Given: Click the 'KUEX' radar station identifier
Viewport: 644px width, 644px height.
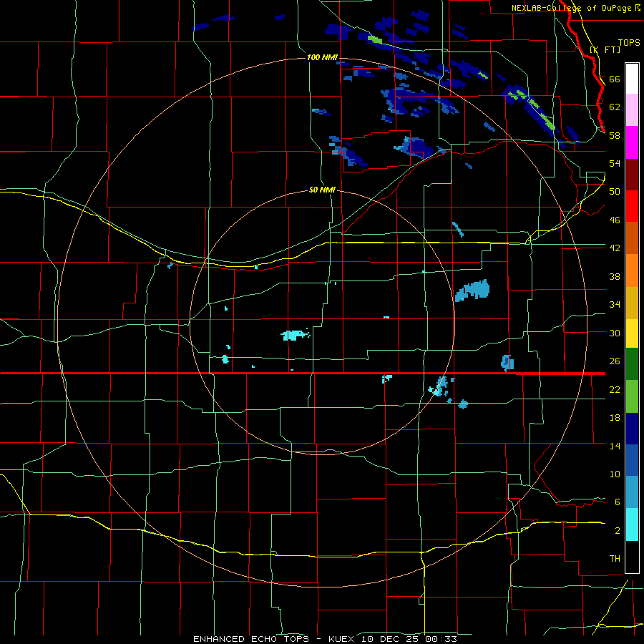Looking at the screenshot, I should [x=343, y=639].
